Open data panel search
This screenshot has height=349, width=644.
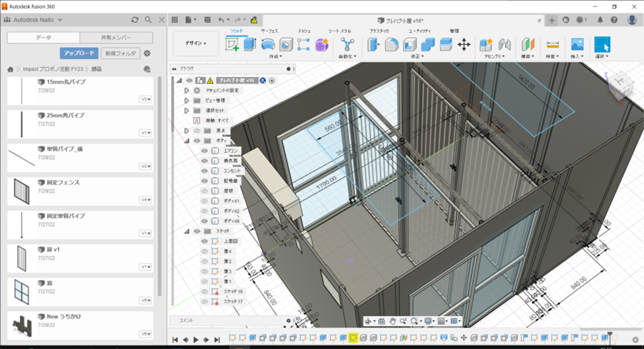tap(148, 20)
